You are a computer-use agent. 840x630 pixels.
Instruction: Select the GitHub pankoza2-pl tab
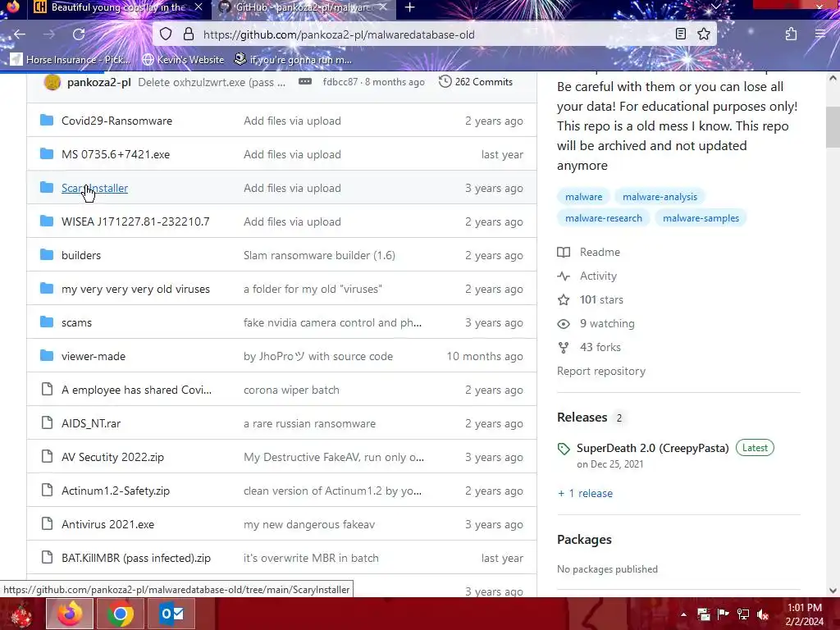304,7
